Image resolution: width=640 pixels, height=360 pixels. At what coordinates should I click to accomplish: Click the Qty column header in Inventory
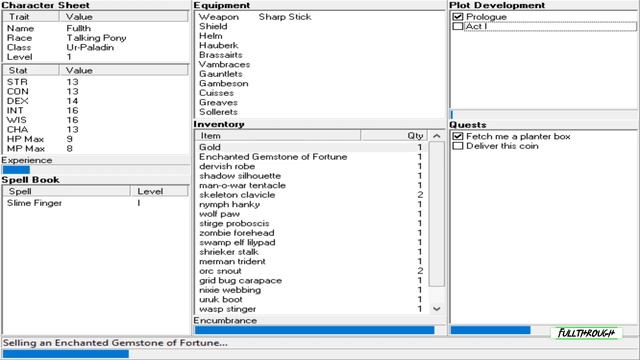tap(394, 136)
